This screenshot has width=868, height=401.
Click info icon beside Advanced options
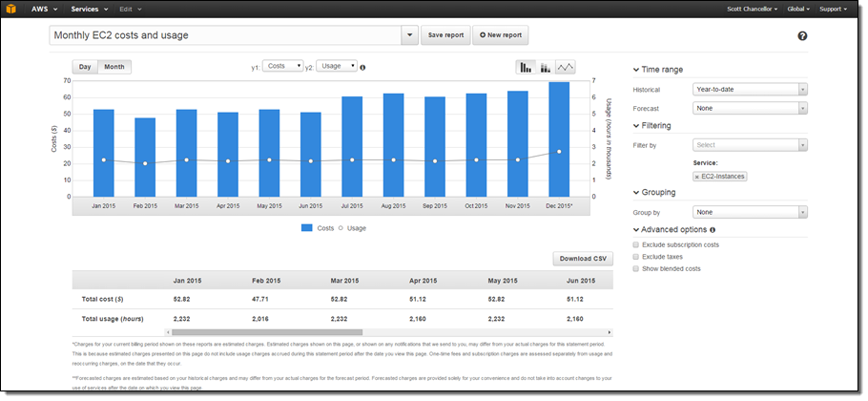[x=713, y=230]
